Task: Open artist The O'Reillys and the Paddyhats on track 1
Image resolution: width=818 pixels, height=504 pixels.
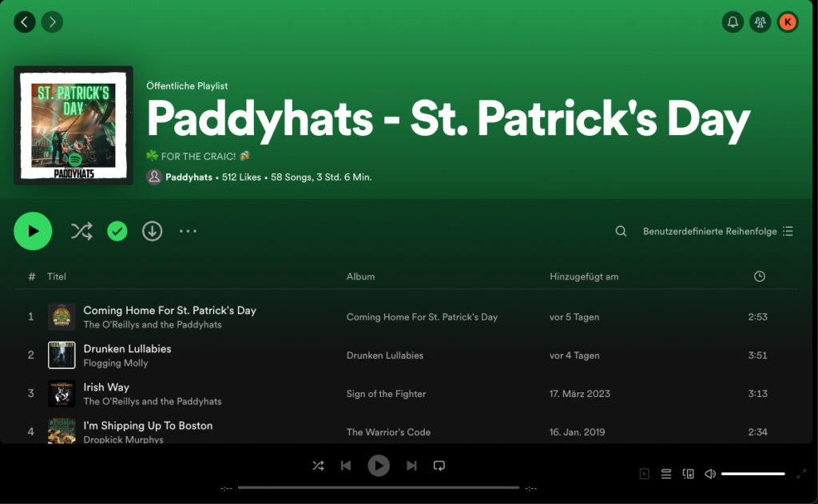Action: pyautogui.click(x=153, y=324)
